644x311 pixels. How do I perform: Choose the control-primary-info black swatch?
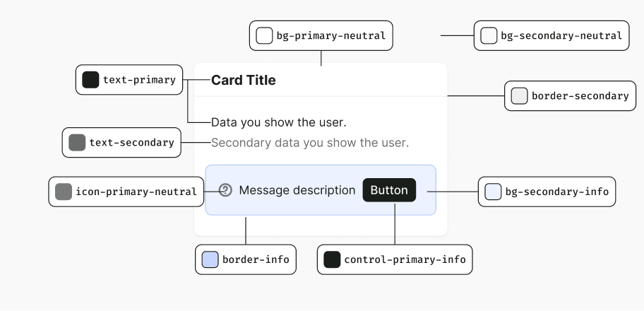(x=332, y=259)
